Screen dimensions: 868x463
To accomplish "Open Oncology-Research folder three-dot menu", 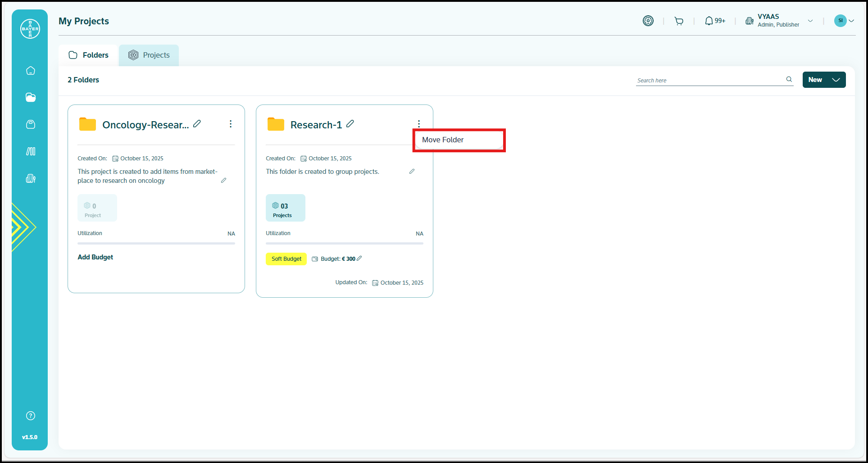I will 231,124.
